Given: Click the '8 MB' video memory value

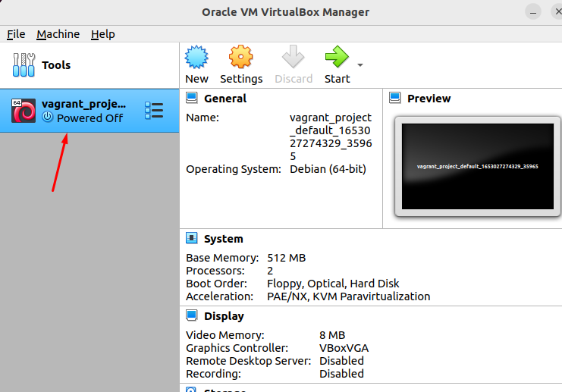Looking at the screenshot, I should (x=332, y=335).
